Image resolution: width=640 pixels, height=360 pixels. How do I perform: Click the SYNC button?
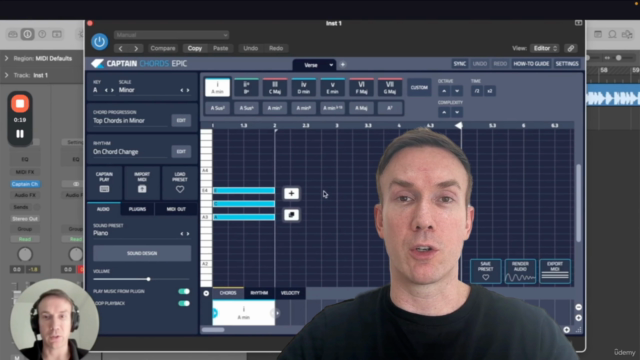[x=460, y=64]
